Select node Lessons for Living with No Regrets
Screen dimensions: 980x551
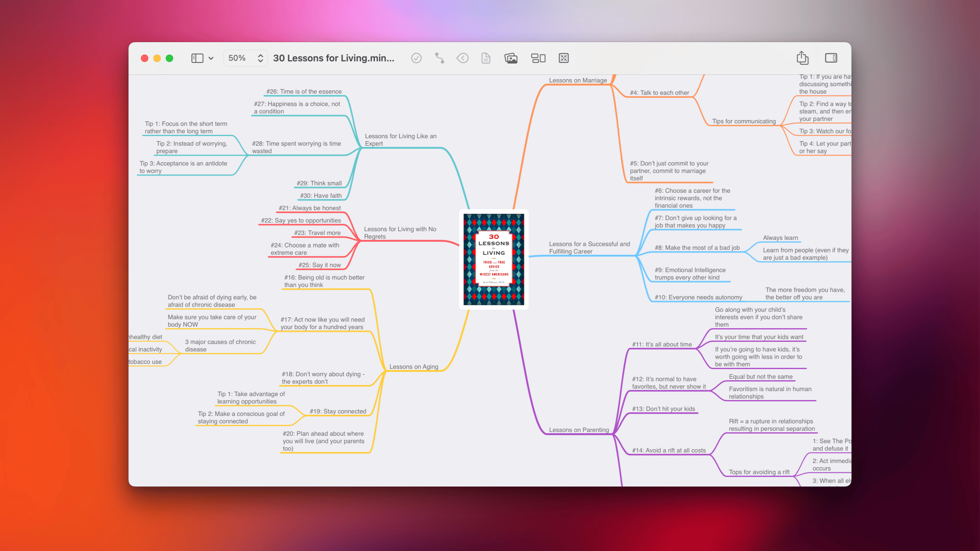coord(400,233)
